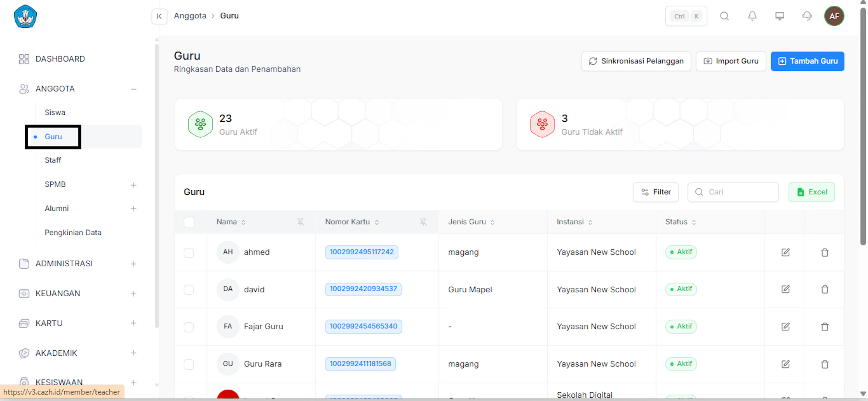
Task: Check the Fajar Guru row checkbox
Action: click(x=189, y=327)
